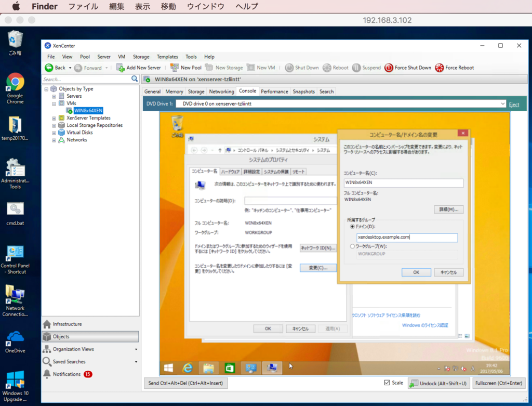Select the Network Connections desktop icon
532x406 pixels.
point(15,301)
